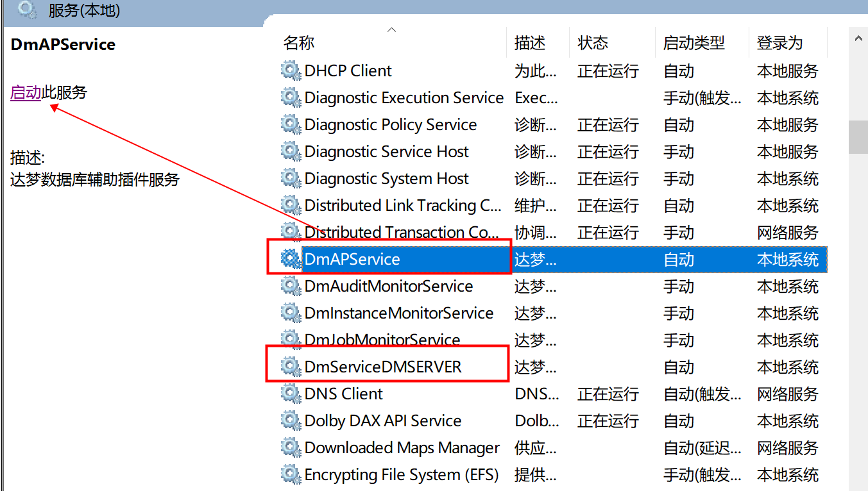
Task: Click the gear icon beside Encrypting File System
Action: 291,474
